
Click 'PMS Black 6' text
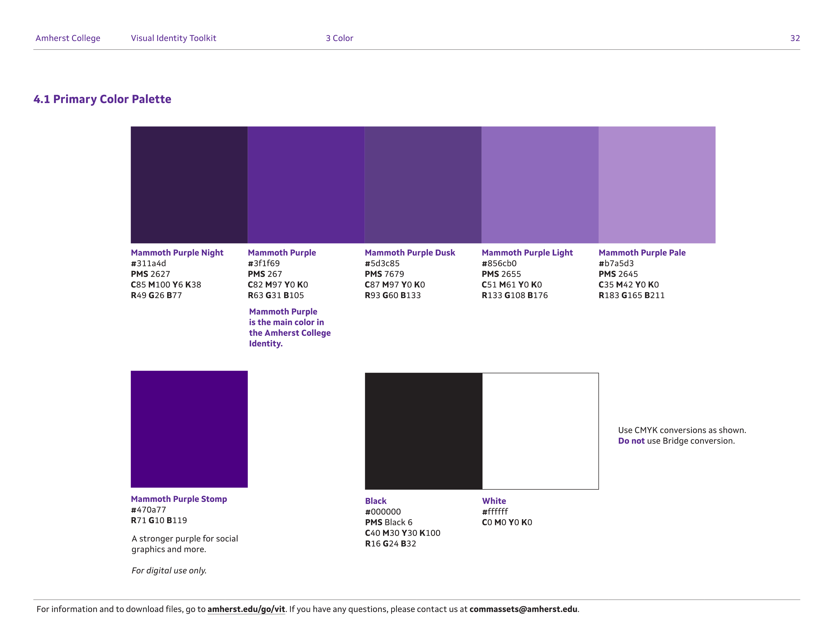tap(389, 522)
